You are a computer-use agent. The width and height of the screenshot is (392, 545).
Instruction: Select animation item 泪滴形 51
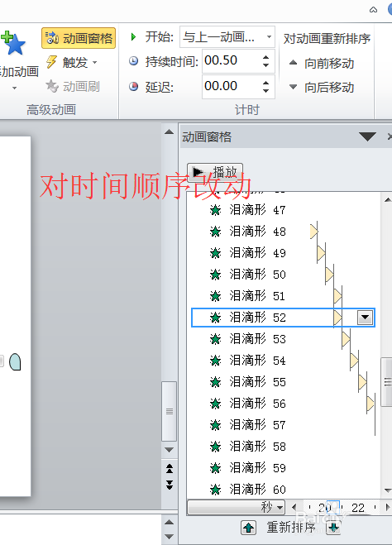tap(283, 296)
